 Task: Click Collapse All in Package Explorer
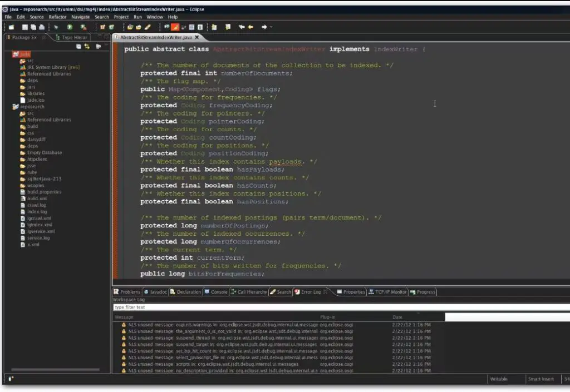coord(78,47)
